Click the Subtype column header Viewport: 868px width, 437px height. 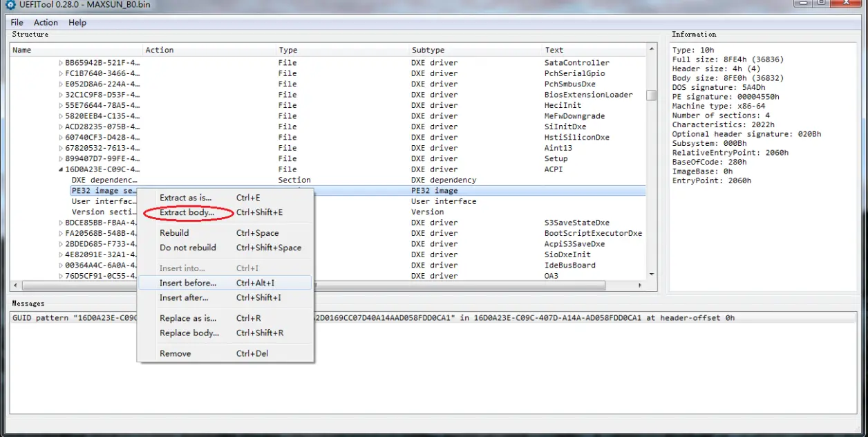click(475, 50)
